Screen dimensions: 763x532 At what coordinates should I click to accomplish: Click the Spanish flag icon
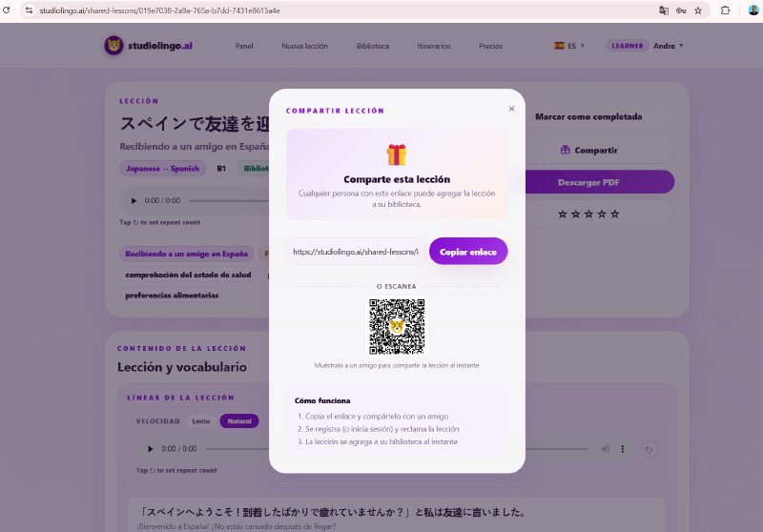pos(559,46)
